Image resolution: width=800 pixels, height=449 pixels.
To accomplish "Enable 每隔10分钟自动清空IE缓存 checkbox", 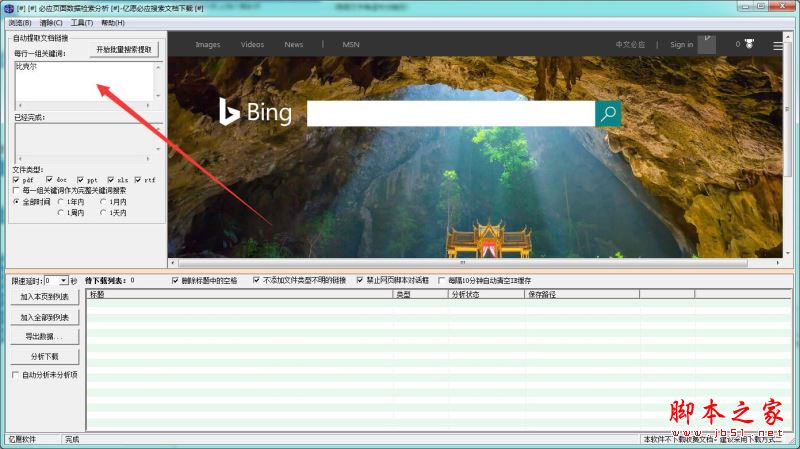I will pyautogui.click(x=442, y=281).
